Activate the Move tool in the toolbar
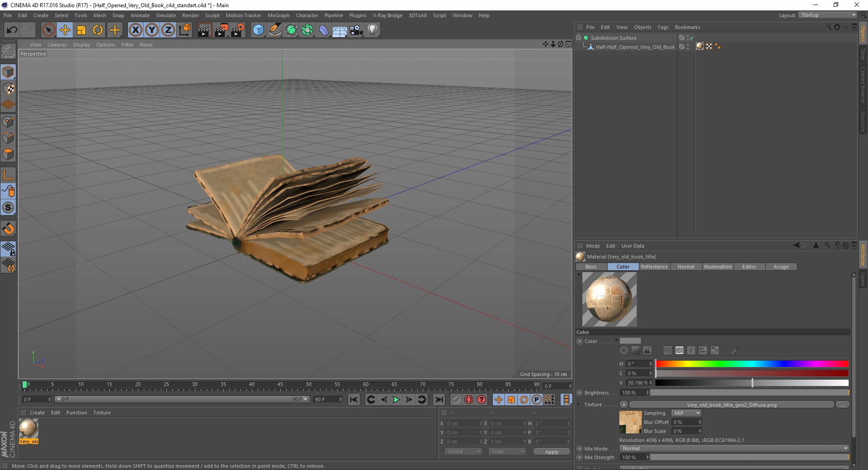 click(x=65, y=30)
